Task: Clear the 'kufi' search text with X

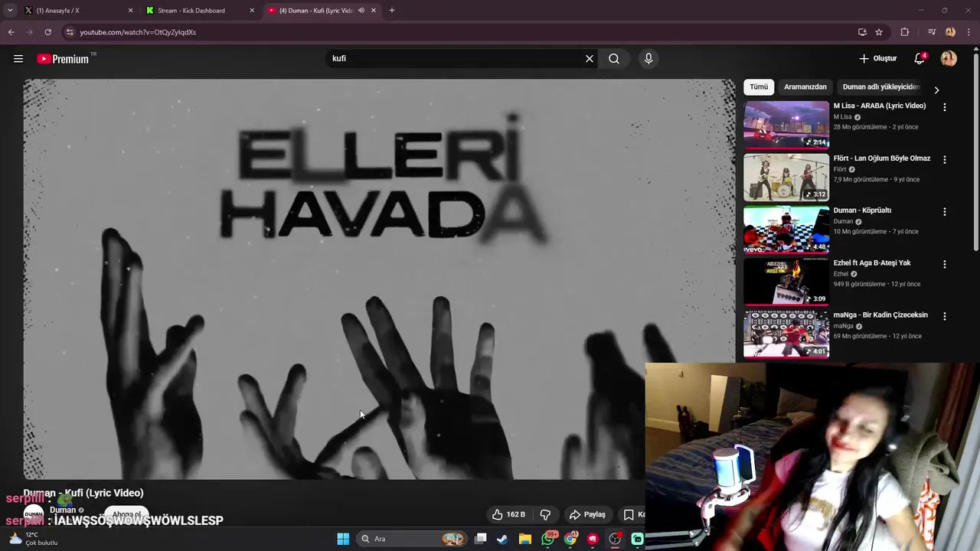Action: pyautogui.click(x=590, y=59)
